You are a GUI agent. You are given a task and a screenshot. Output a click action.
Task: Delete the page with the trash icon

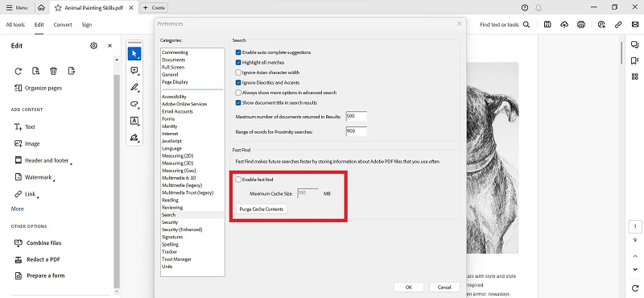(x=53, y=71)
